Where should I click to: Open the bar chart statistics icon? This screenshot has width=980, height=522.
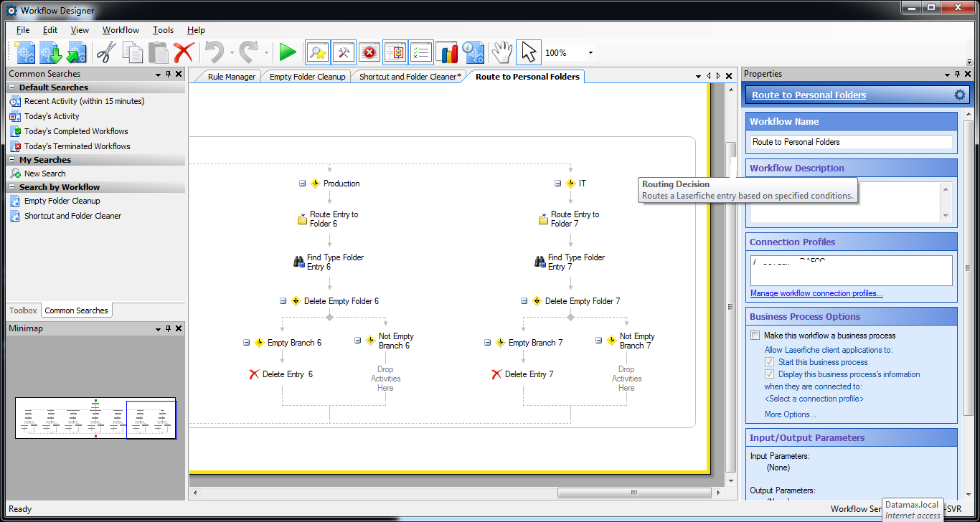tap(446, 52)
